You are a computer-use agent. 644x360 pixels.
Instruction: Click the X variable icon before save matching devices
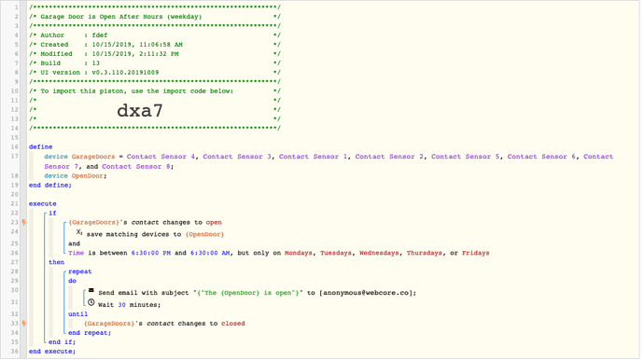(79, 232)
